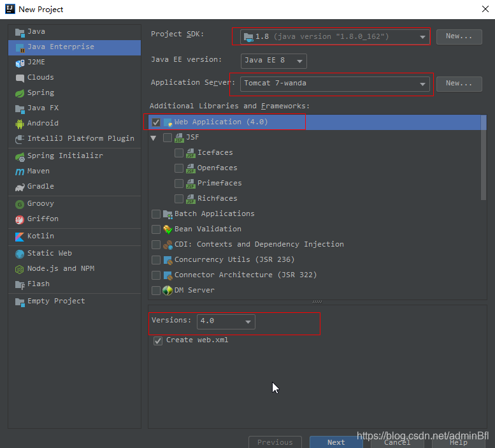Choose the Kotlin project category

[x=75, y=236]
